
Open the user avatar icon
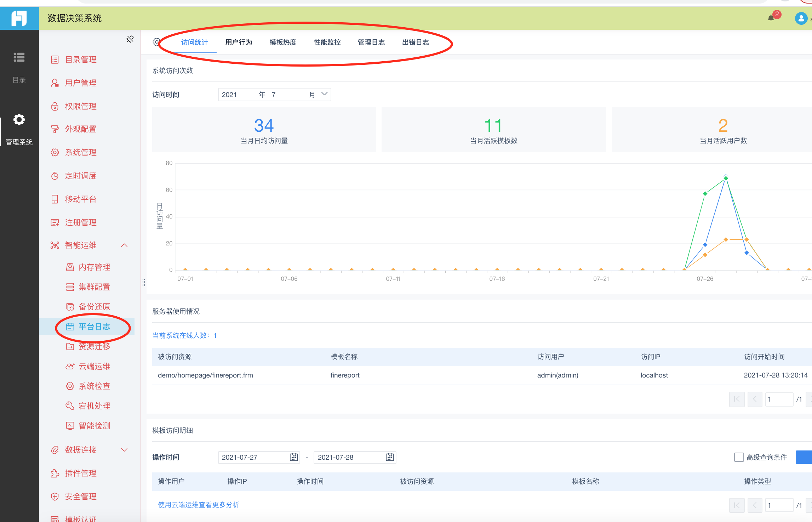(x=801, y=18)
